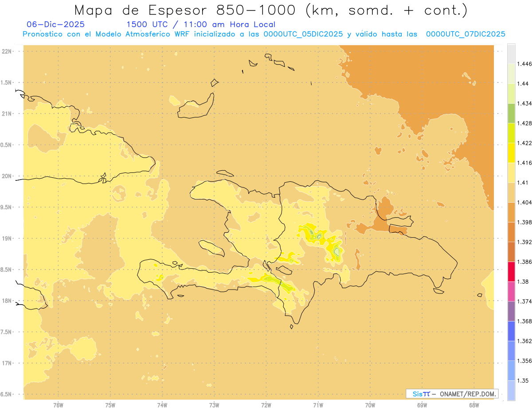Click the legend value 1.368
Viewport: 532px width, 411px height.
524,321
